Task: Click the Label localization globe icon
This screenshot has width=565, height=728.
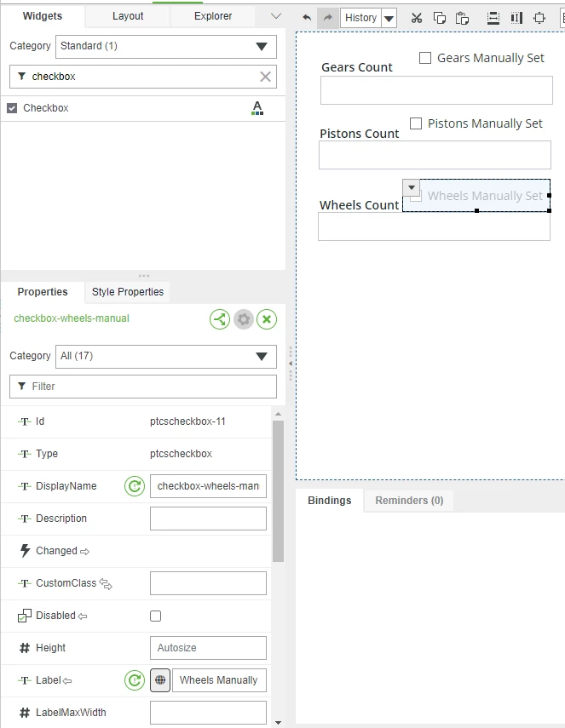Action: [x=160, y=680]
